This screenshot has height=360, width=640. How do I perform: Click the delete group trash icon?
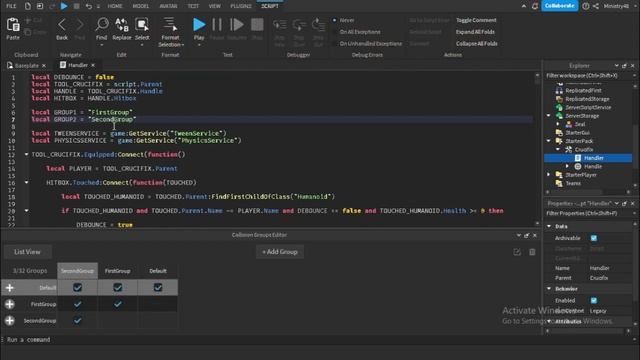(x=532, y=252)
